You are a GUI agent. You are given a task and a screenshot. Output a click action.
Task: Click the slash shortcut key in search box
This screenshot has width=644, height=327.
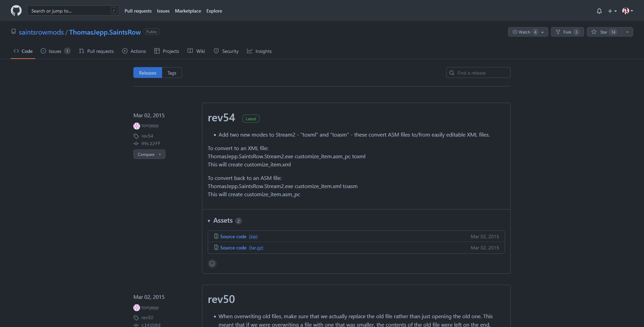pos(114,11)
